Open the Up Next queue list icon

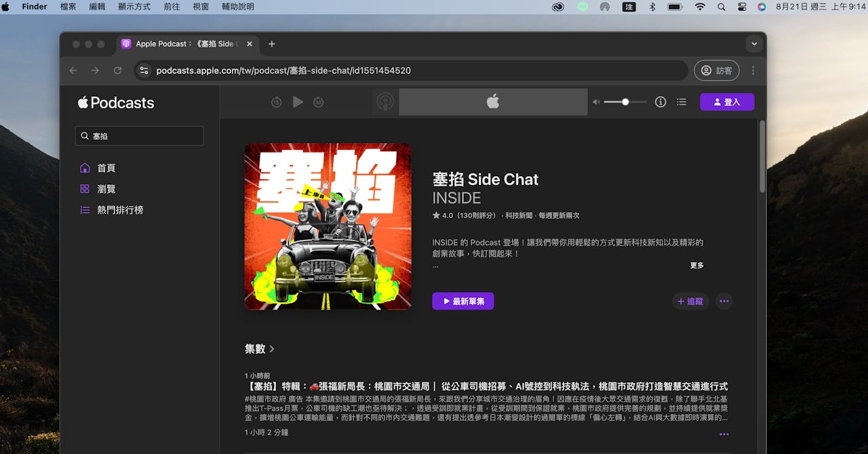coord(682,102)
